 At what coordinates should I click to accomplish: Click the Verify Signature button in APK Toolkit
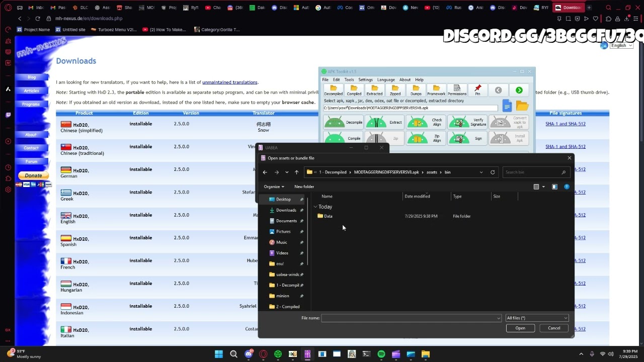point(468,123)
